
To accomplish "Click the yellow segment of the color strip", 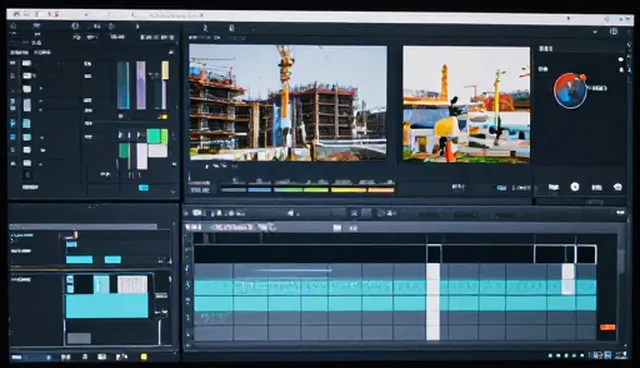I will (x=348, y=190).
